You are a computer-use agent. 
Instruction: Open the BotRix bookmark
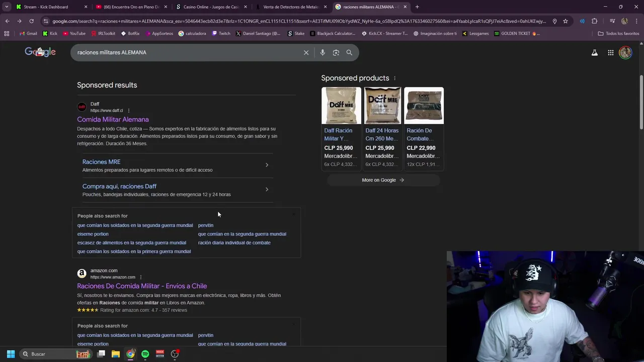point(130,33)
